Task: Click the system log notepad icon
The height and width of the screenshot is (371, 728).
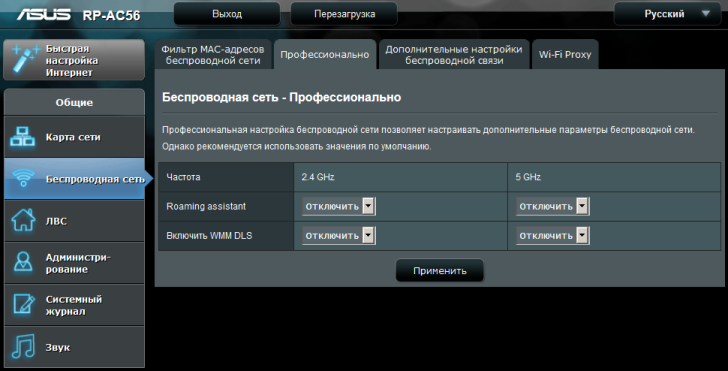Action: coord(23,305)
